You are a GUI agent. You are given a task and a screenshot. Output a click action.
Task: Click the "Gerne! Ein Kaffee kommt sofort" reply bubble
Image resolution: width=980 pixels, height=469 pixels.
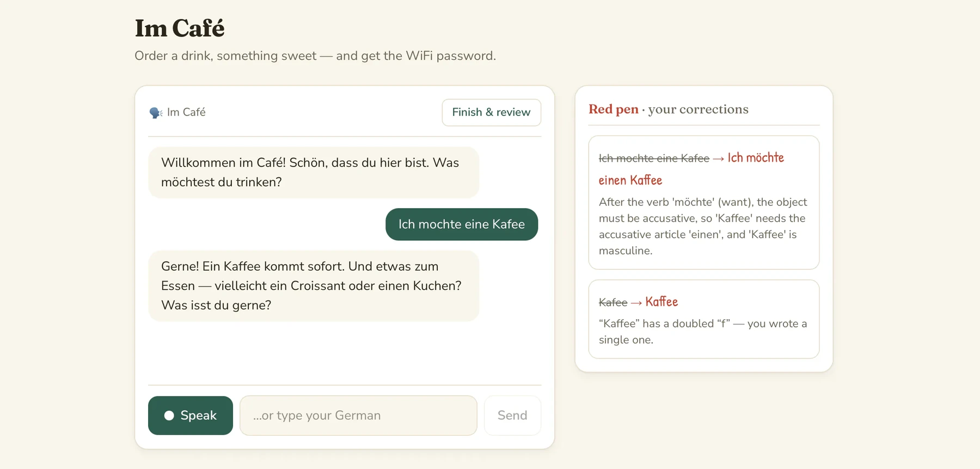[314, 286]
